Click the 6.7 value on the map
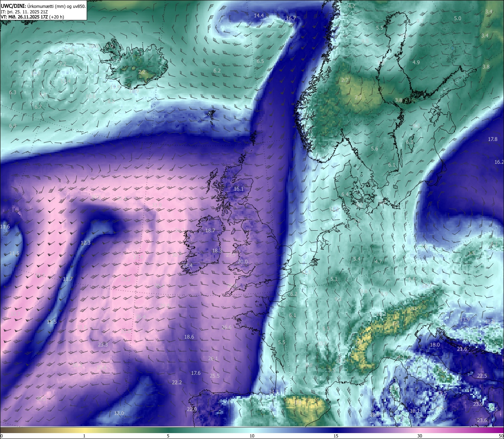 pyautogui.click(x=38, y=107)
